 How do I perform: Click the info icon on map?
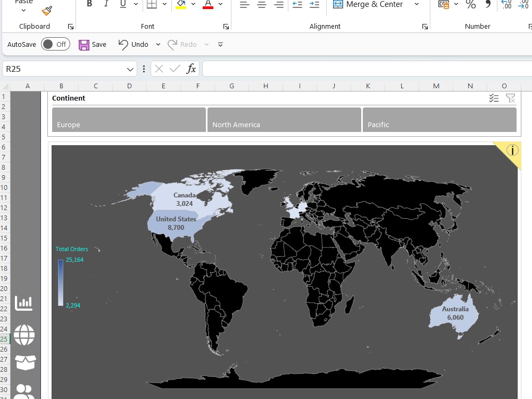tap(512, 150)
